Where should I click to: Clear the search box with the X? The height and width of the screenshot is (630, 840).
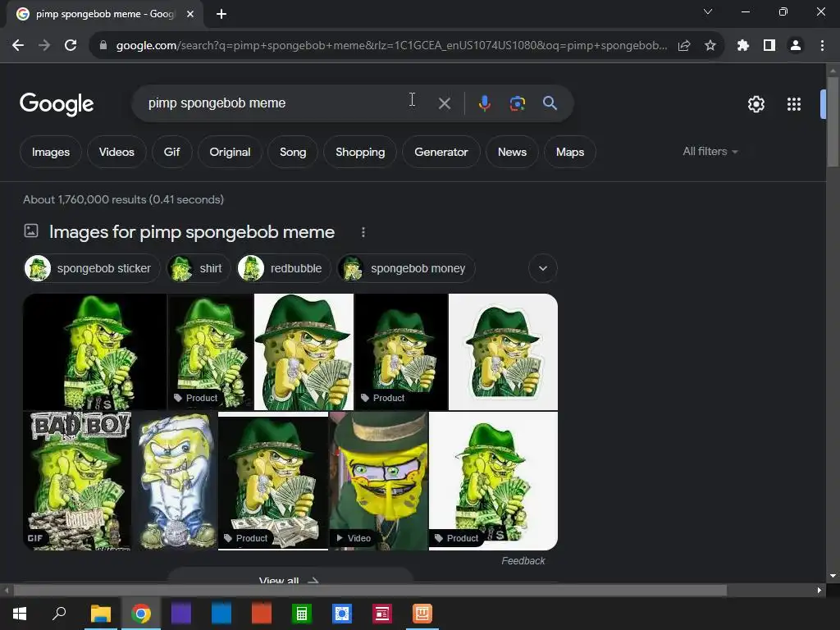[x=444, y=103]
